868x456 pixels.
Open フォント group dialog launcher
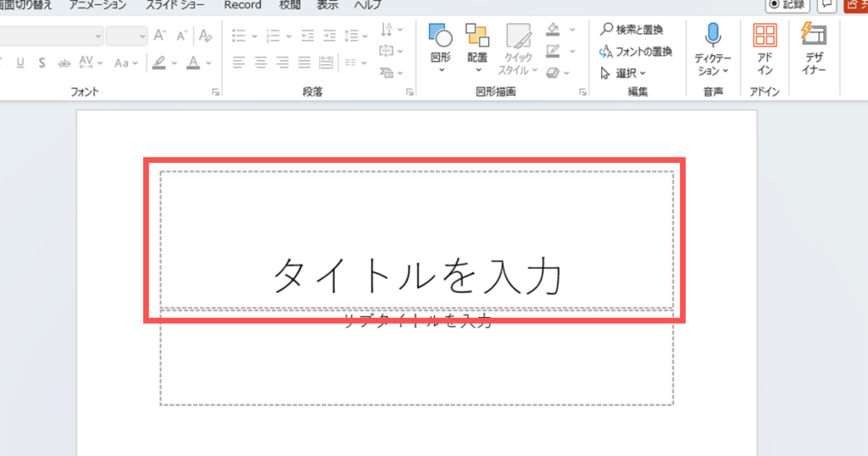tap(215, 92)
